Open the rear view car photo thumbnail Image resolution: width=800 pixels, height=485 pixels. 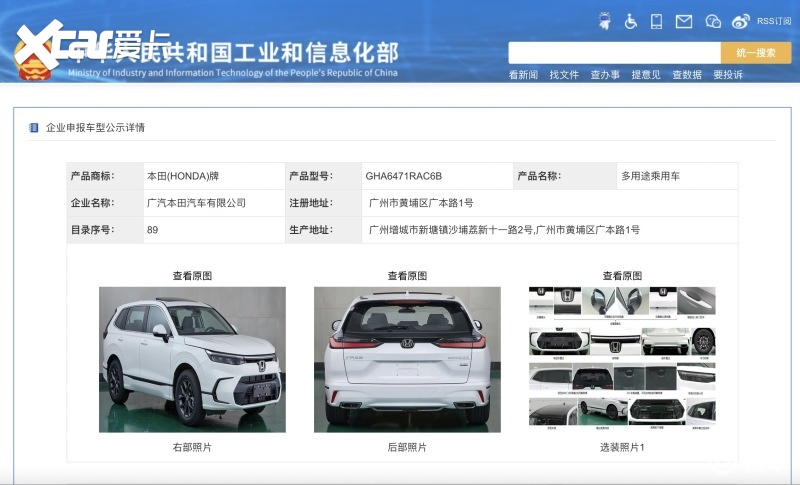pyautogui.click(x=407, y=359)
